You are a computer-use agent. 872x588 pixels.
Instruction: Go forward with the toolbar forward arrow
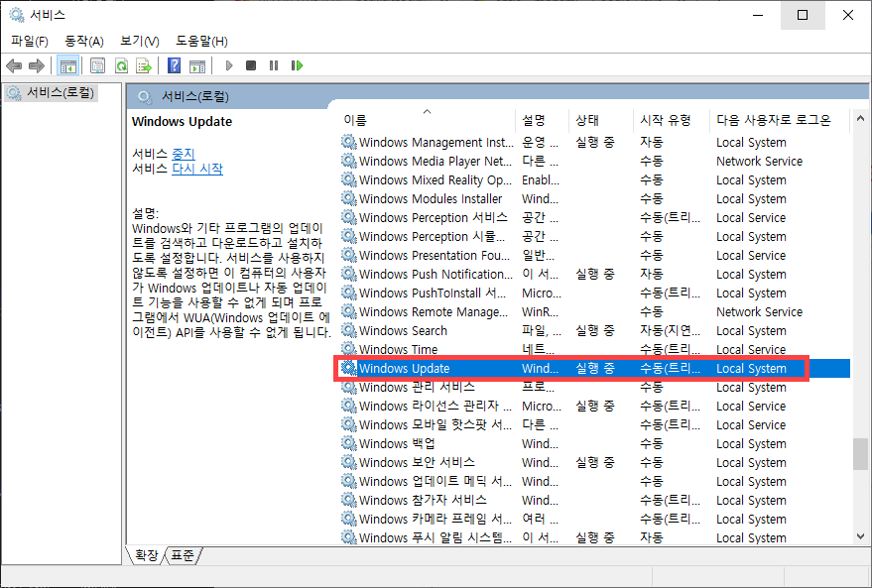[37, 66]
